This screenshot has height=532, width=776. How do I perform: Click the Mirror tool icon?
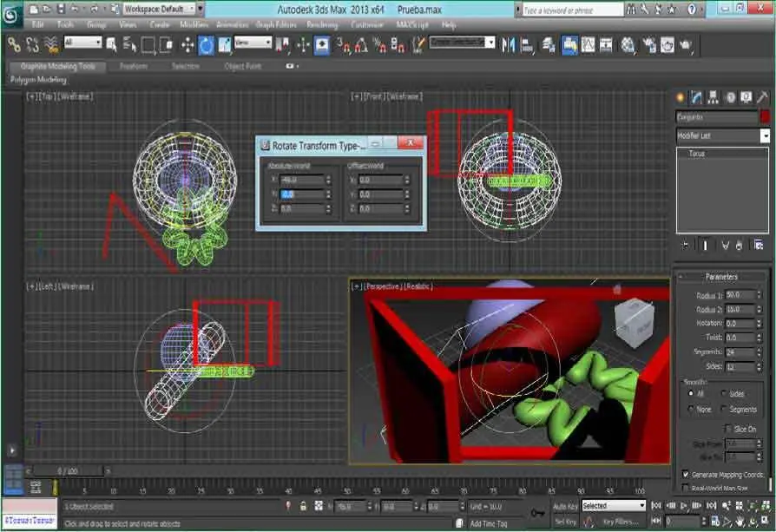pyautogui.click(x=509, y=45)
